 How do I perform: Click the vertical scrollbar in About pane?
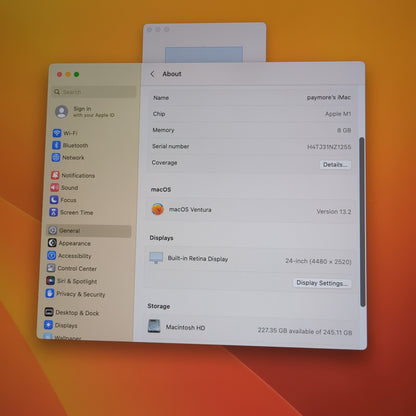tap(362, 222)
